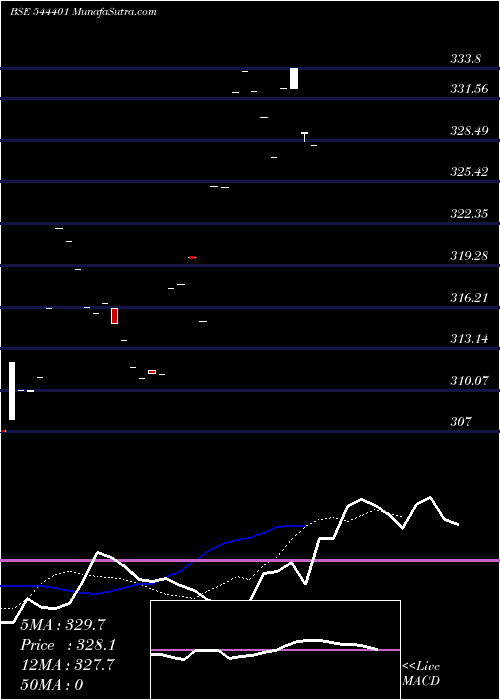Click the 319.28 price level label
This screenshot has width=500, height=700.
[x=469, y=256]
